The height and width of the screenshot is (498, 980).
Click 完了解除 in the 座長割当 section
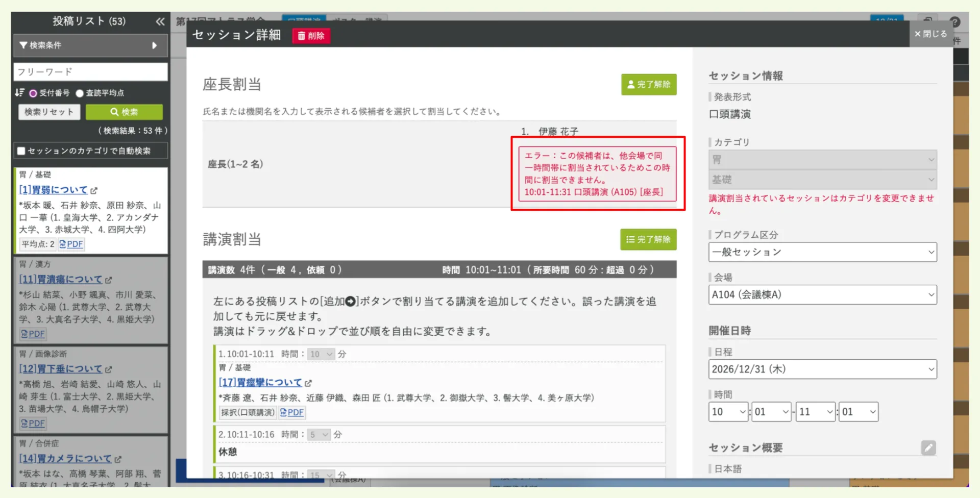[649, 84]
